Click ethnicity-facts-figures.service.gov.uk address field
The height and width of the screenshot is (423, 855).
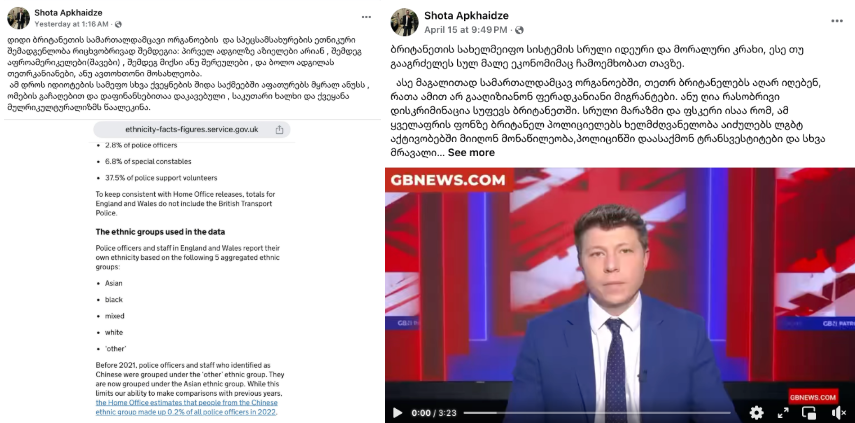coord(192,130)
